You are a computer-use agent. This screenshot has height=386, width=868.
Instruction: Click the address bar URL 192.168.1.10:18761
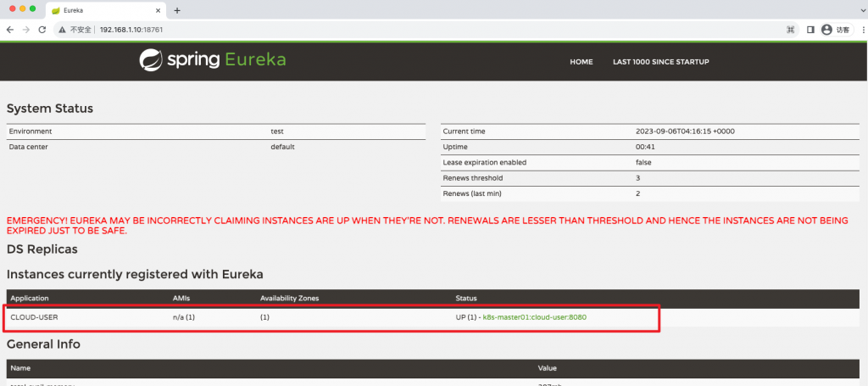(131, 30)
